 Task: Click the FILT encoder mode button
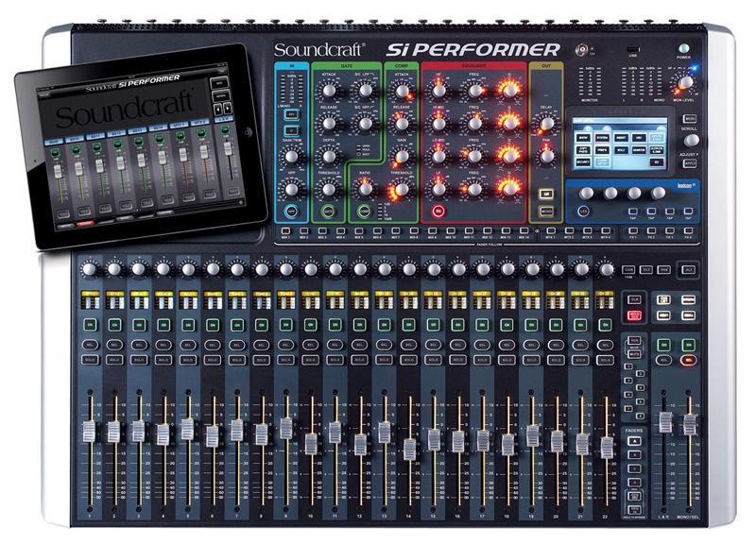click(646, 270)
